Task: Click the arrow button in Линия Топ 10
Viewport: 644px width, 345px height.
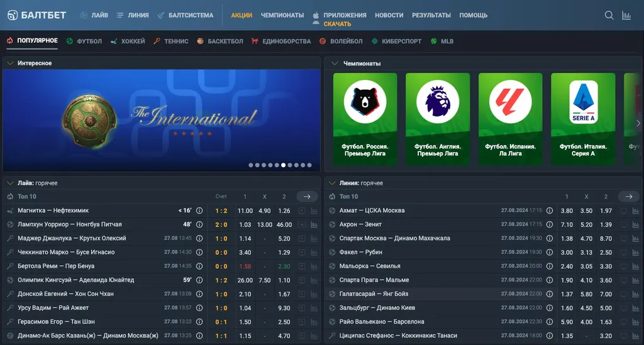Action: point(628,196)
